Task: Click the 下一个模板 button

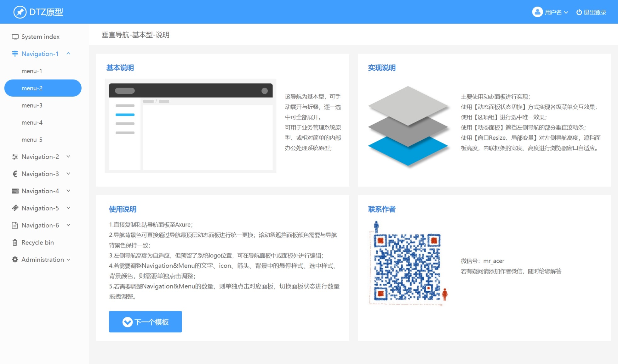Action: (x=146, y=322)
